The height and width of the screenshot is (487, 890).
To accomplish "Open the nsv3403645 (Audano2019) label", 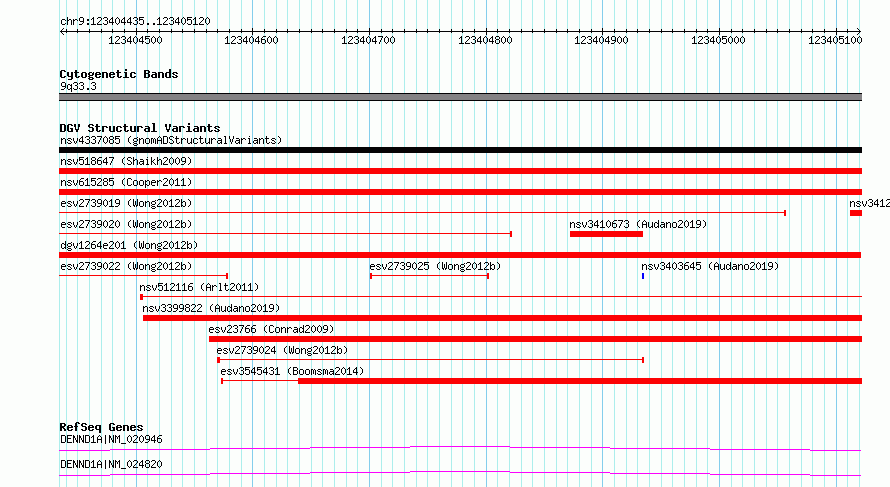I will pos(710,266).
